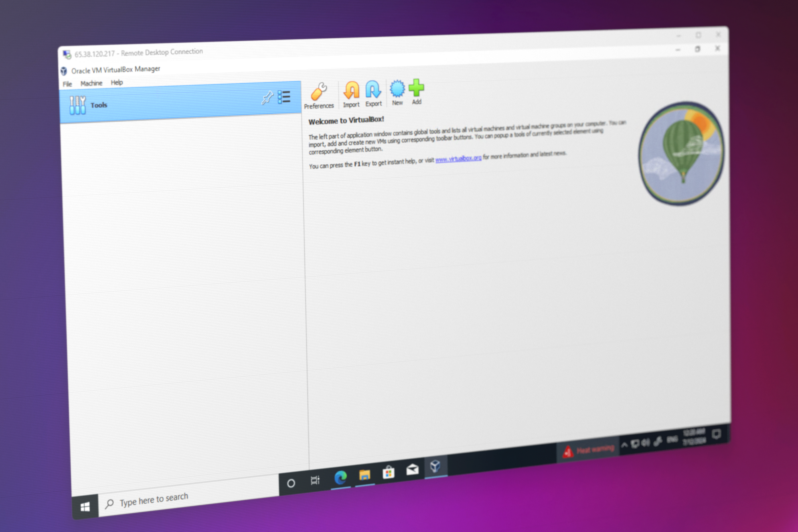Follow the www.virtualbox.org link
Screen dimensions: 798x532
tap(458, 159)
